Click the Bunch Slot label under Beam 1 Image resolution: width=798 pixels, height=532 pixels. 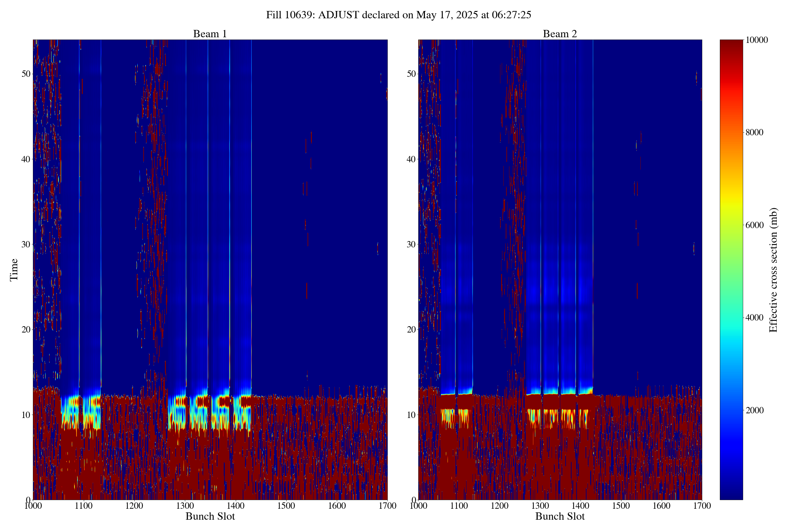tap(210, 516)
